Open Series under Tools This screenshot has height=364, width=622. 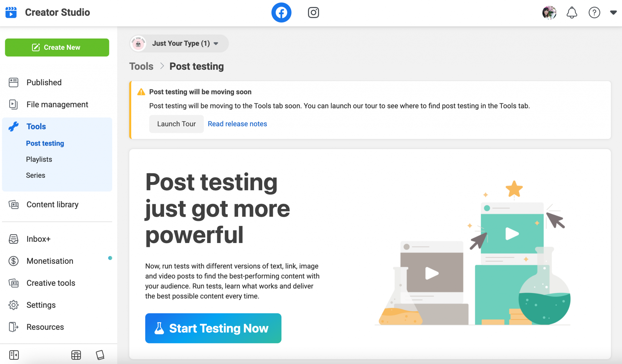[x=36, y=175]
